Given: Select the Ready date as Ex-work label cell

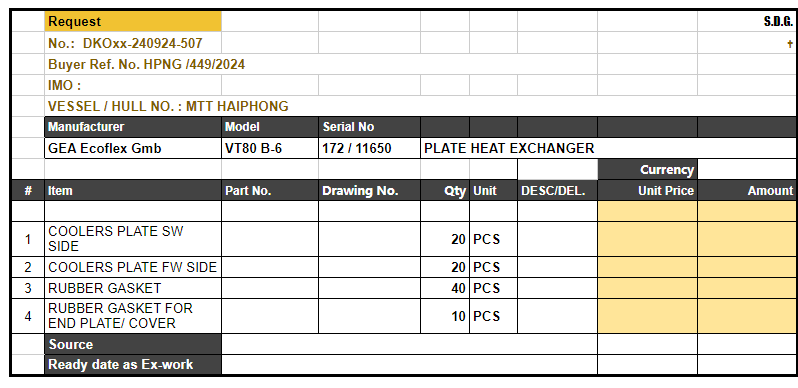Looking at the screenshot, I should (x=133, y=365).
